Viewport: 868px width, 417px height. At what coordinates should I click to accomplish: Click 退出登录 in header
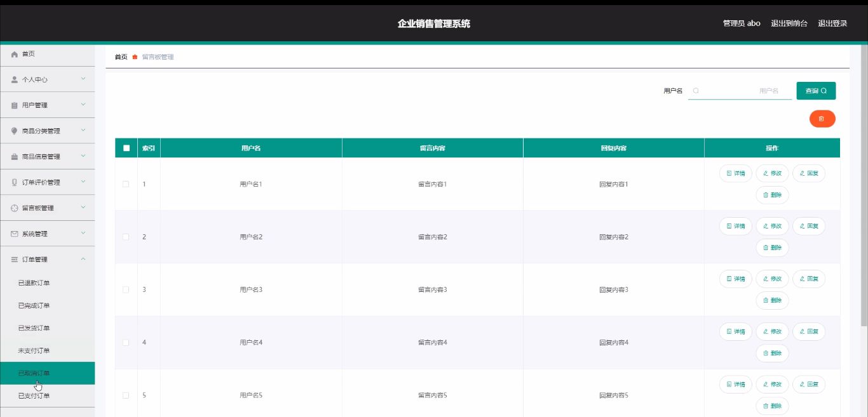click(832, 23)
